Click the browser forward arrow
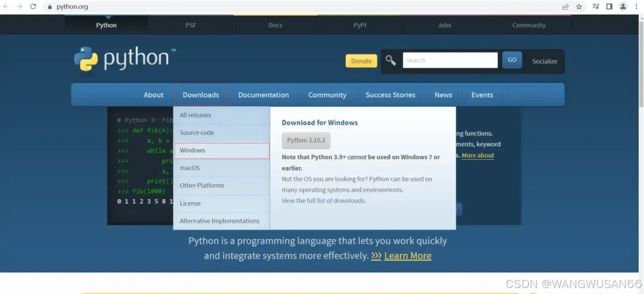The image size is (644, 294). pos(19,7)
